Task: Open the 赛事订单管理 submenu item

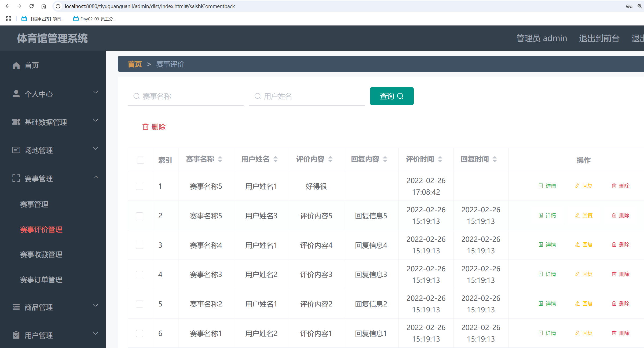Action: pyautogui.click(x=41, y=280)
